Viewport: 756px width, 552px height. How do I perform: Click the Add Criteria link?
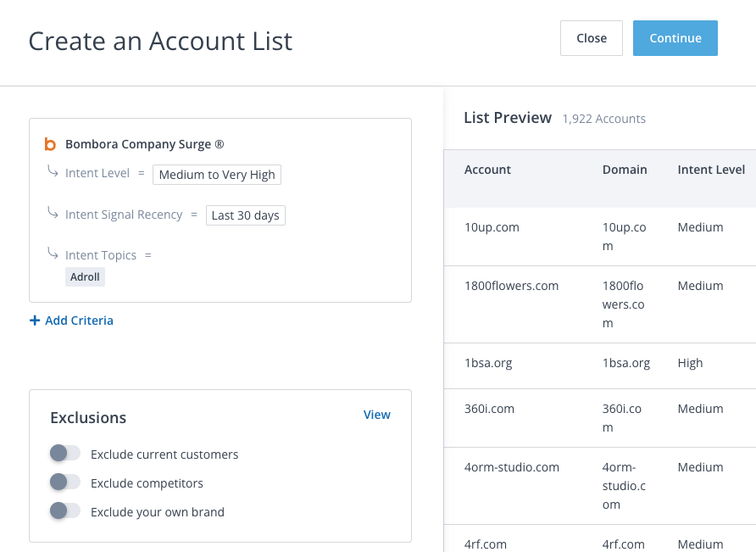coord(79,321)
